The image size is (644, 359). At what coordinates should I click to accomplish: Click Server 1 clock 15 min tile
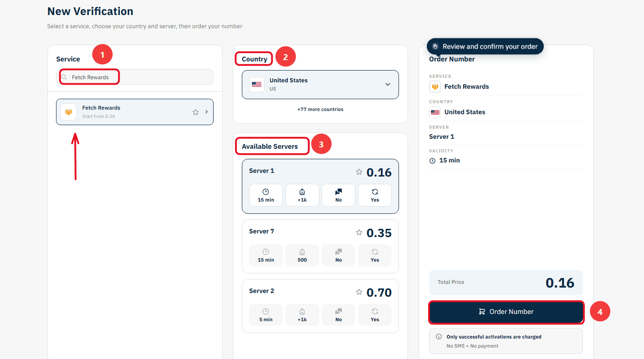266,195
